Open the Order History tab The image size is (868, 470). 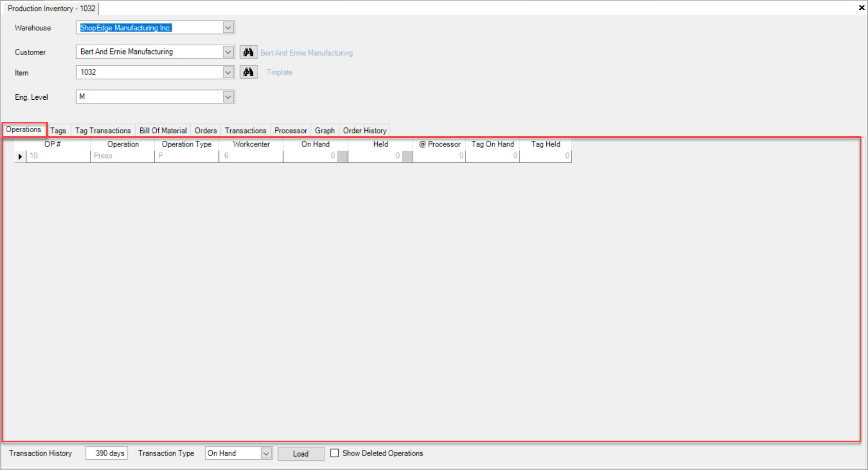pyautogui.click(x=365, y=131)
